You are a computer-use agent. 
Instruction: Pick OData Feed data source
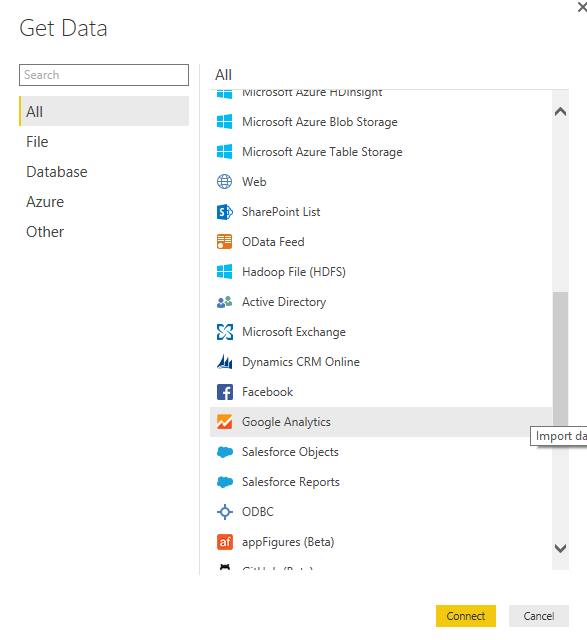(381, 242)
